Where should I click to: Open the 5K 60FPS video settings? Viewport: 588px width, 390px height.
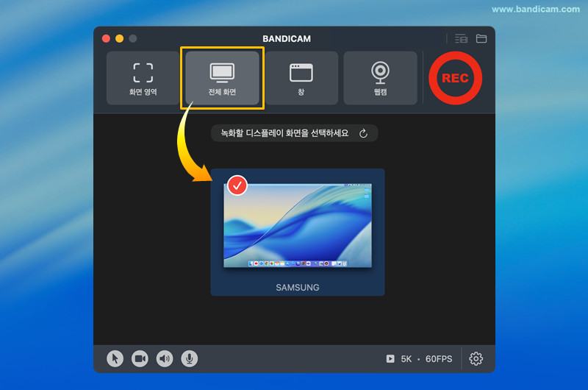pyautogui.click(x=419, y=359)
